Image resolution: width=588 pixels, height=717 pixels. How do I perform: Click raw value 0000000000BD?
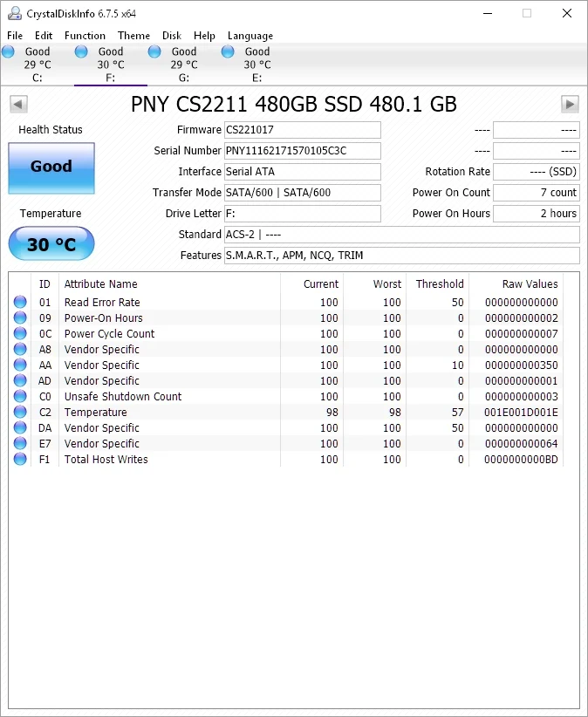(x=521, y=459)
